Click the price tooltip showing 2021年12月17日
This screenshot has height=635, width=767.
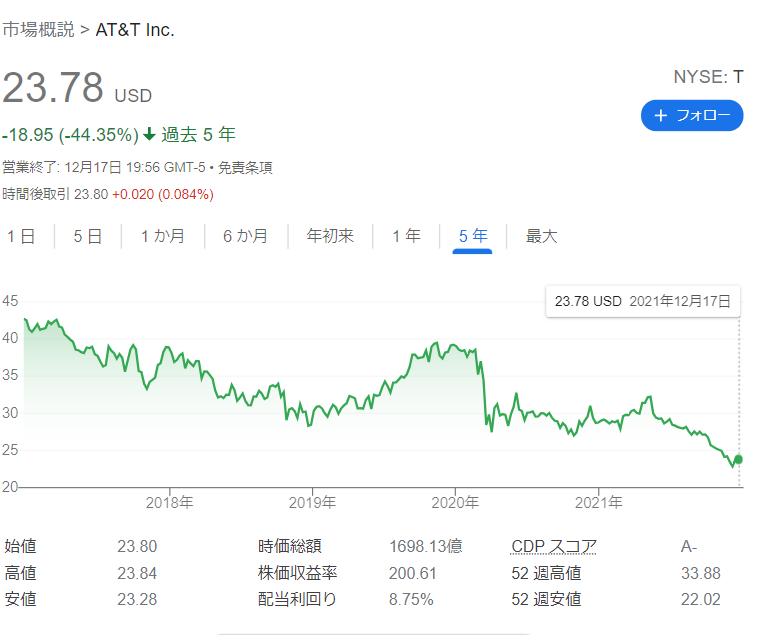(643, 301)
